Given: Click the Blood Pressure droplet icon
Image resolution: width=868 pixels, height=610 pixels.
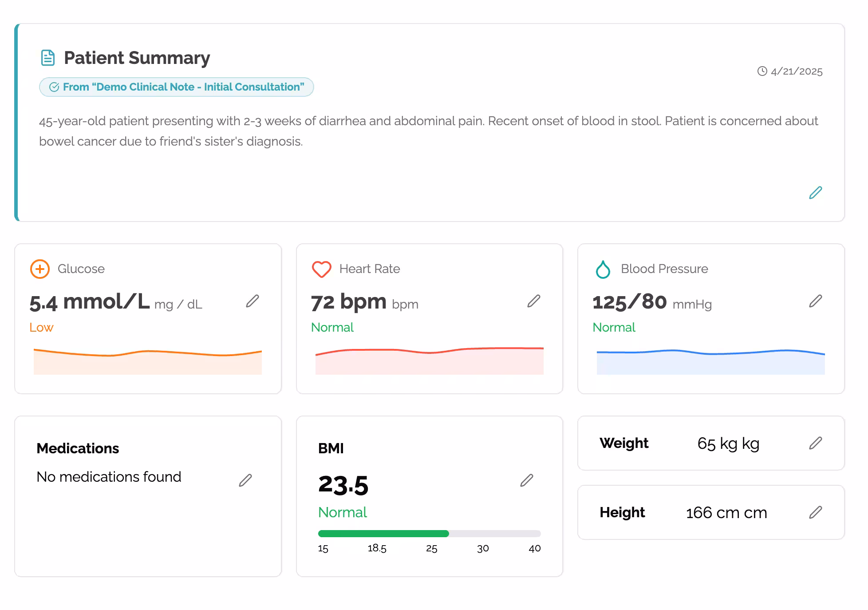Looking at the screenshot, I should pyautogui.click(x=603, y=269).
